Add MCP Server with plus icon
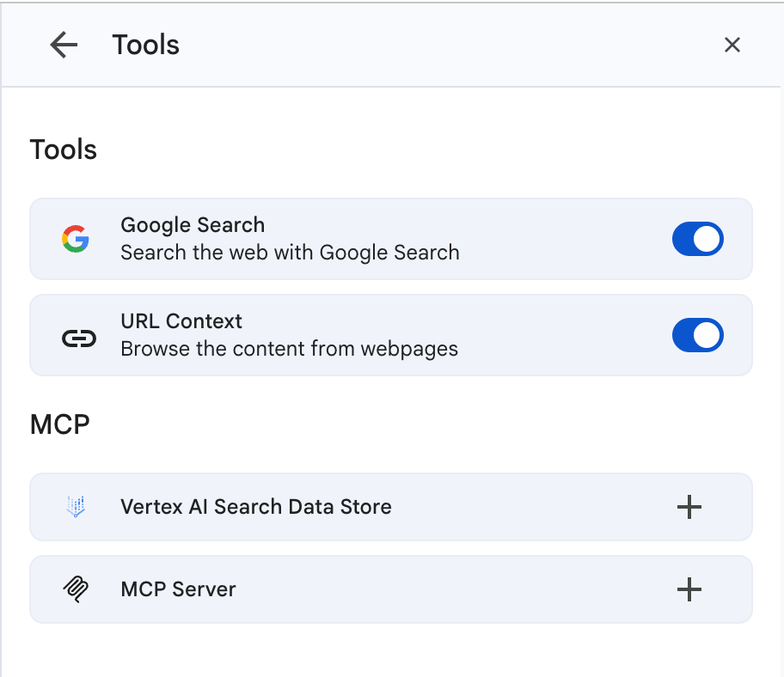 click(689, 589)
